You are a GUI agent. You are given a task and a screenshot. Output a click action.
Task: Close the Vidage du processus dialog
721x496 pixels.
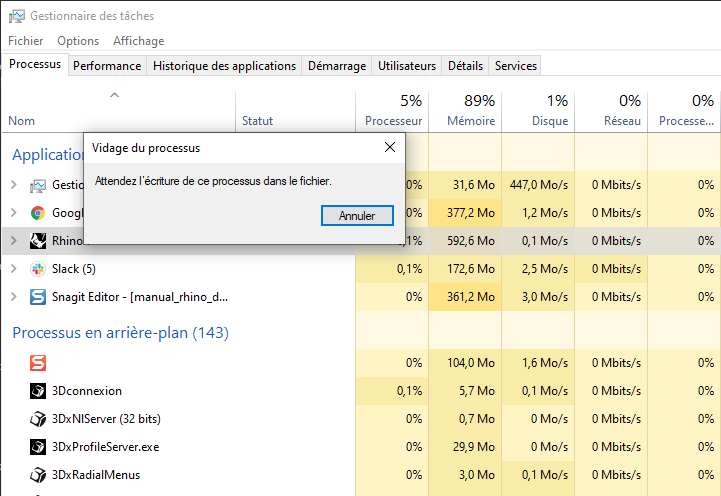(390, 148)
